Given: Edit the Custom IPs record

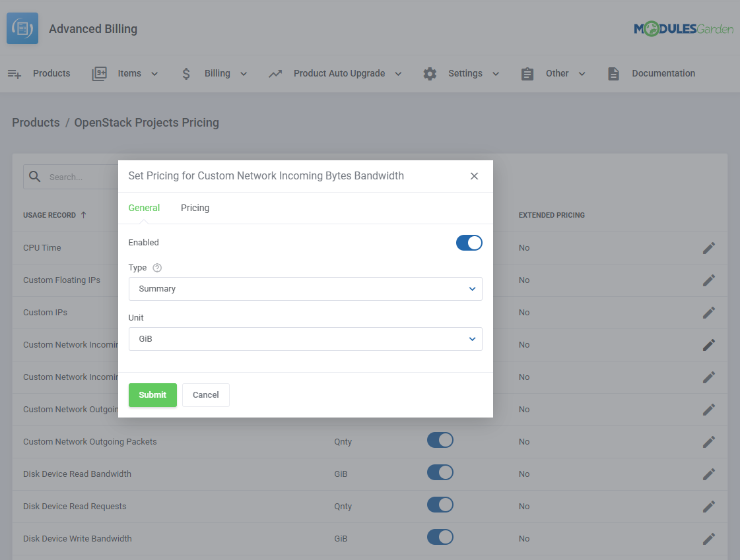Looking at the screenshot, I should tap(708, 312).
